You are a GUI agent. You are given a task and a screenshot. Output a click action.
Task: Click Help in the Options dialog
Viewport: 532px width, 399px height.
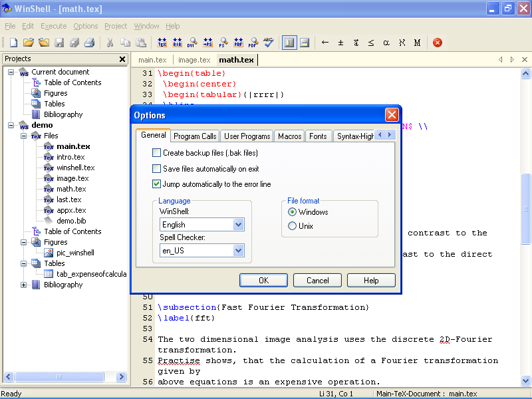point(371,280)
